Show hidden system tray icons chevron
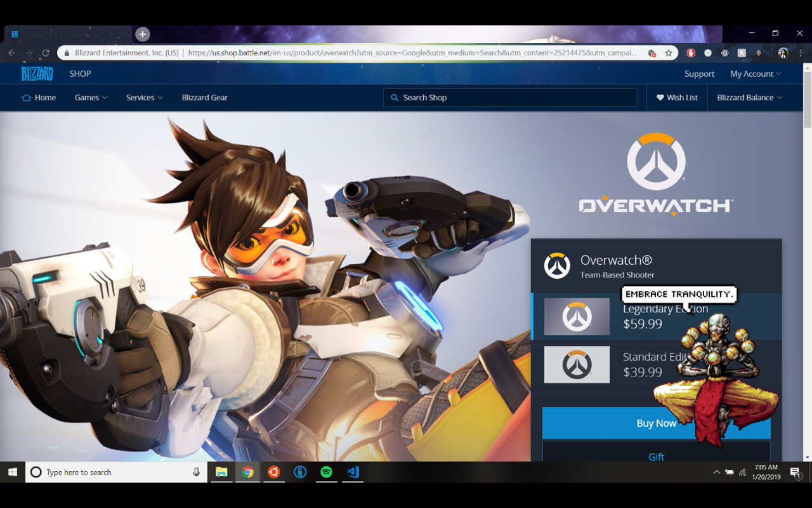Viewport: 812px width, 508px height. pyautogui.click(x=716, y=472)
